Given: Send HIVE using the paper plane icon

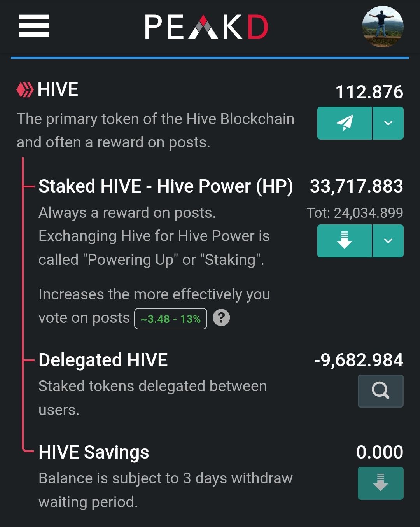Looking at the screenshot, I should pyautogui.click(x=344, y=123).
